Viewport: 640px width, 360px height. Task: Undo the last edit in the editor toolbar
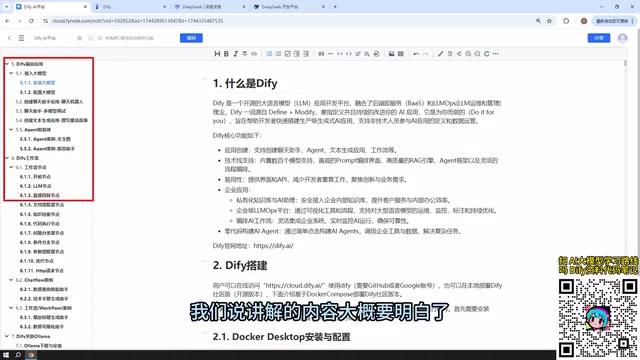pyautogui.click(x=416, y=54)
